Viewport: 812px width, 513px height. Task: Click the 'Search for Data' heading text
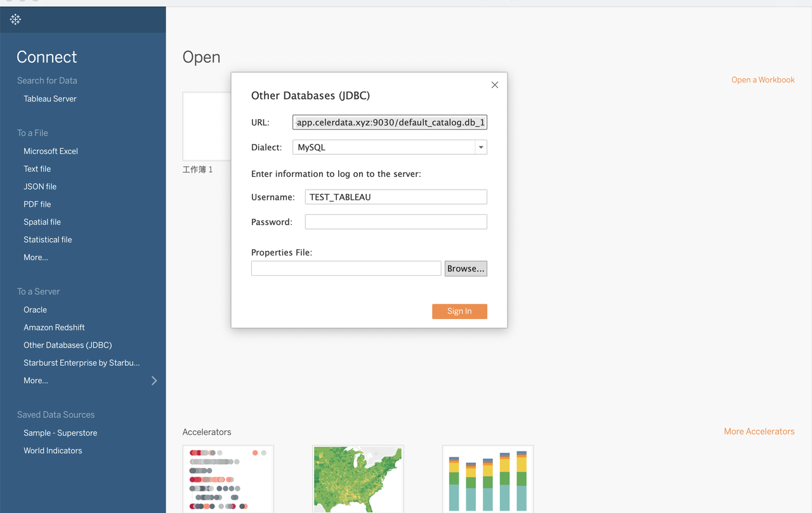tap(47, 81)
